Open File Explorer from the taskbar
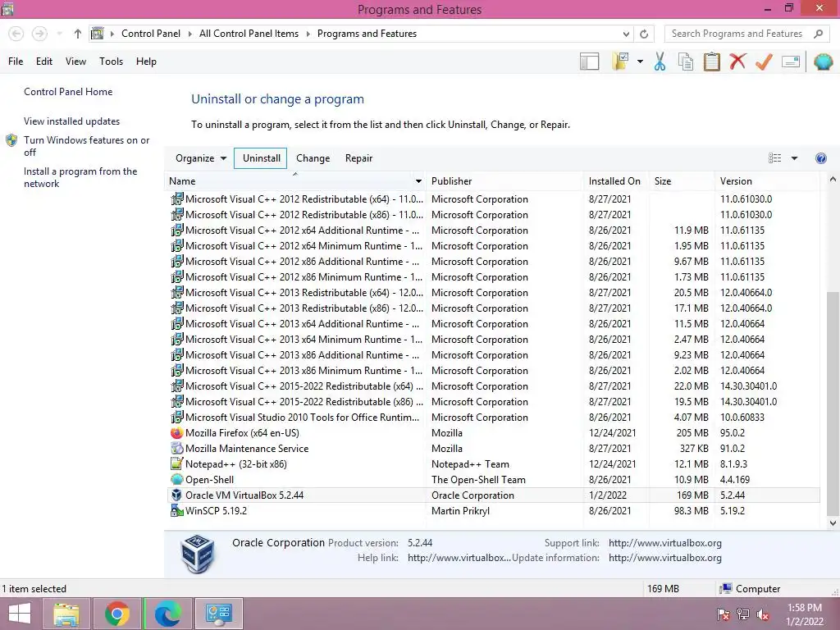 [66, 614]
